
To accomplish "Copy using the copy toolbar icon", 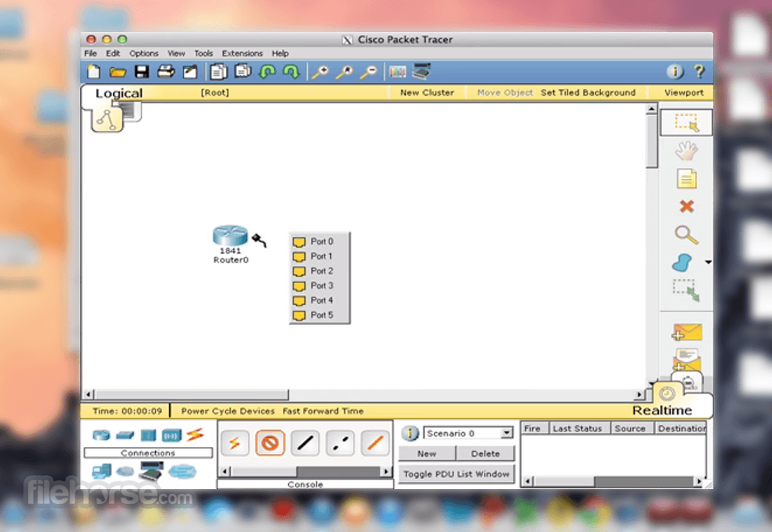I will tap(218, 72).
